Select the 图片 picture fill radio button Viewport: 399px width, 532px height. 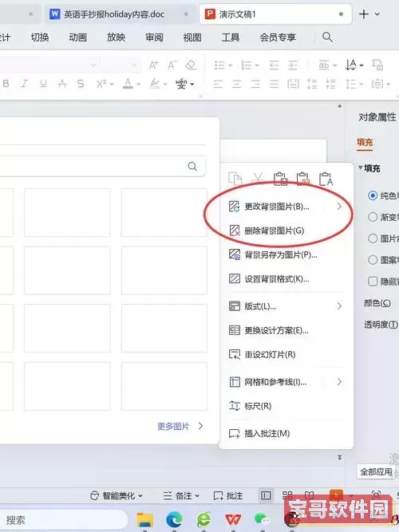tap(373, 238)
